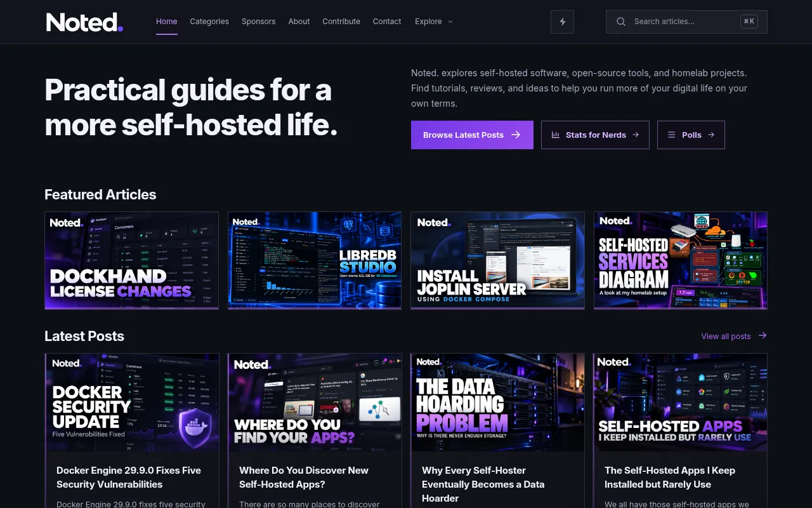Open Self-Hosted Apps I Keep Installed image
The image size is (812, 508).
(x=681, y=403)
